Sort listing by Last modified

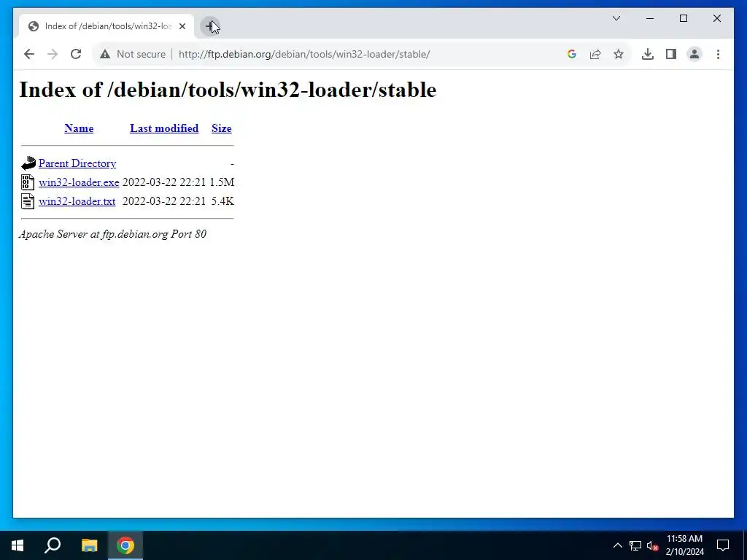(164, 128)
